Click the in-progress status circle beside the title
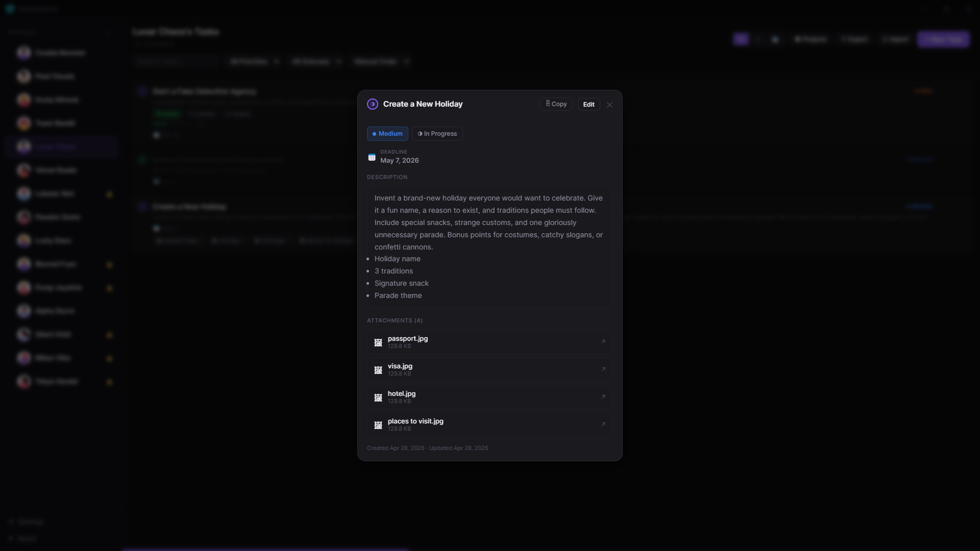The width and height of the screenshot is (980, 551). pyautogui.click(x=373, y=104)
